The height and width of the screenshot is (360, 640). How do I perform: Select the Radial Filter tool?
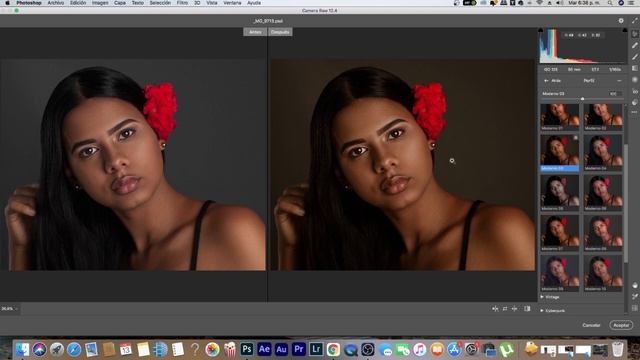635,80
